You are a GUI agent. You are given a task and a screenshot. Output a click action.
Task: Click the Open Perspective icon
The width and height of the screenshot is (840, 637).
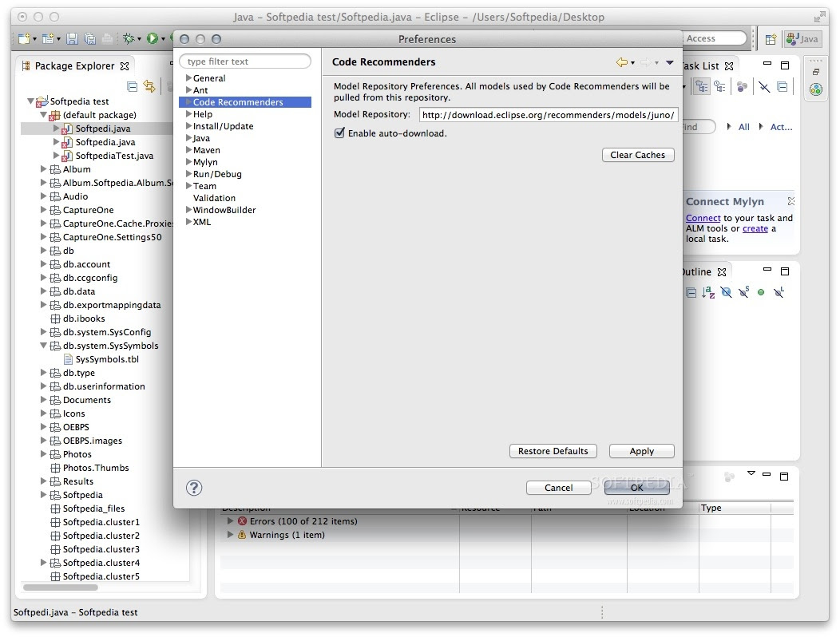[x=771, y=39]
